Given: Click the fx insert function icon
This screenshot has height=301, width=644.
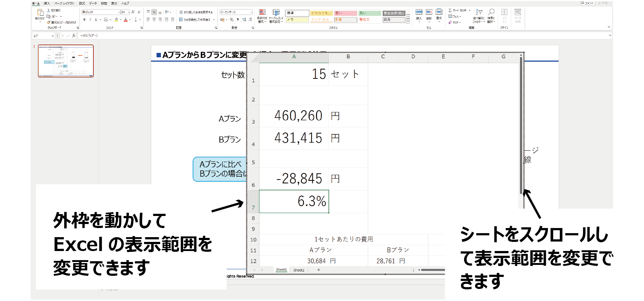Looking at the screenshot, I should coord(74,36).
